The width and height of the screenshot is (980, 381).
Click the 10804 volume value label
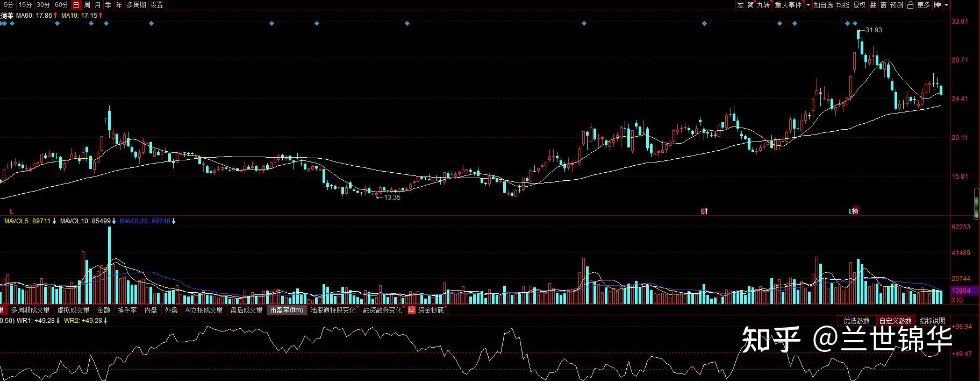coord(961,290)
